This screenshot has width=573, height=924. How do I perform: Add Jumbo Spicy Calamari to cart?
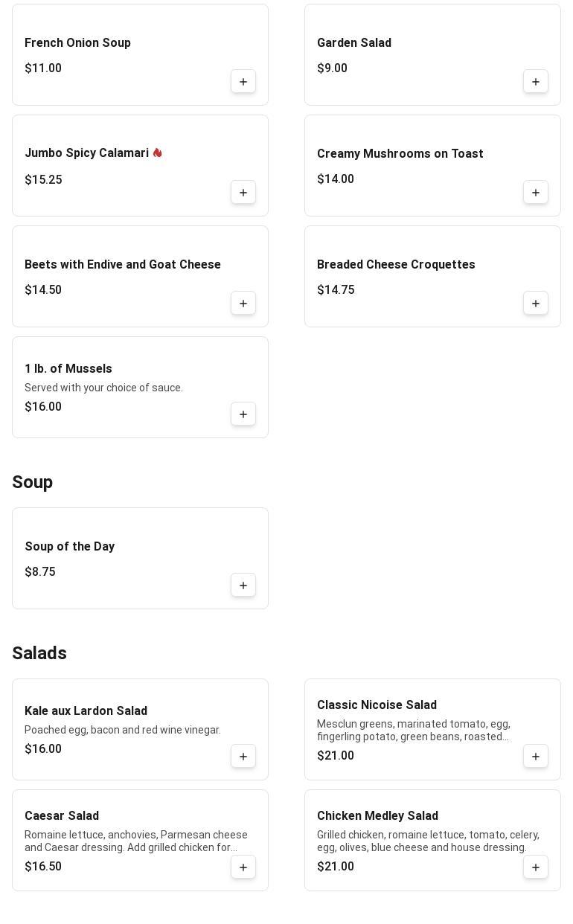point(243,193)
